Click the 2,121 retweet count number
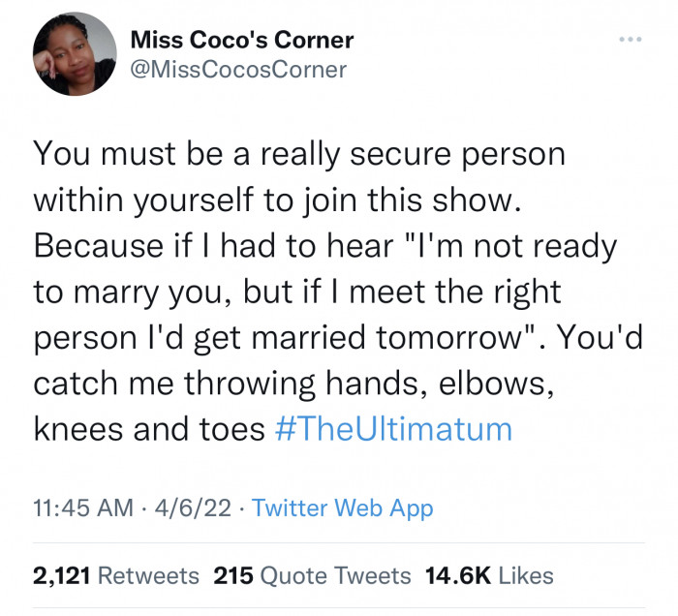The height and width of the screenshot is (616, 678). point(61,576)
